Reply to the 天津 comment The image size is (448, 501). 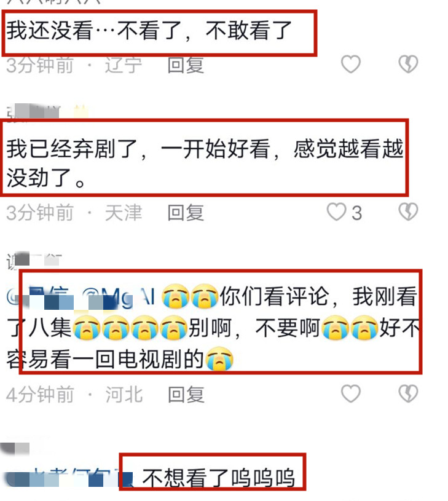(186, 213)
